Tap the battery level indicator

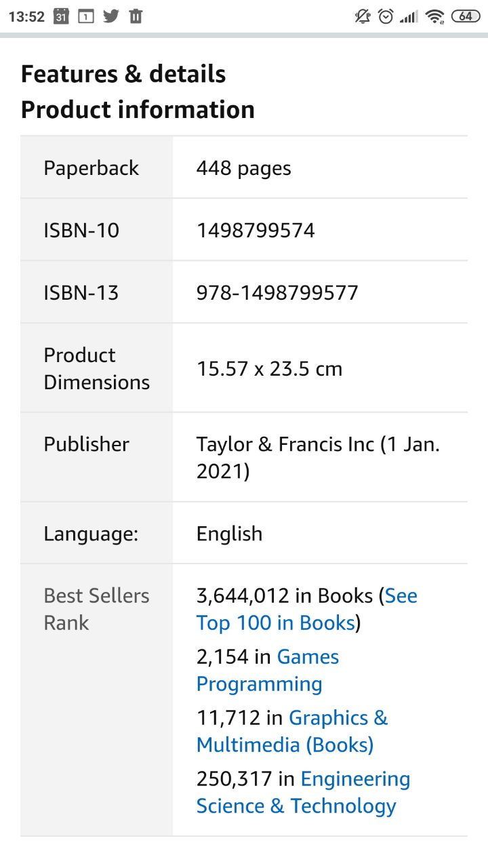tap(466, 16)
